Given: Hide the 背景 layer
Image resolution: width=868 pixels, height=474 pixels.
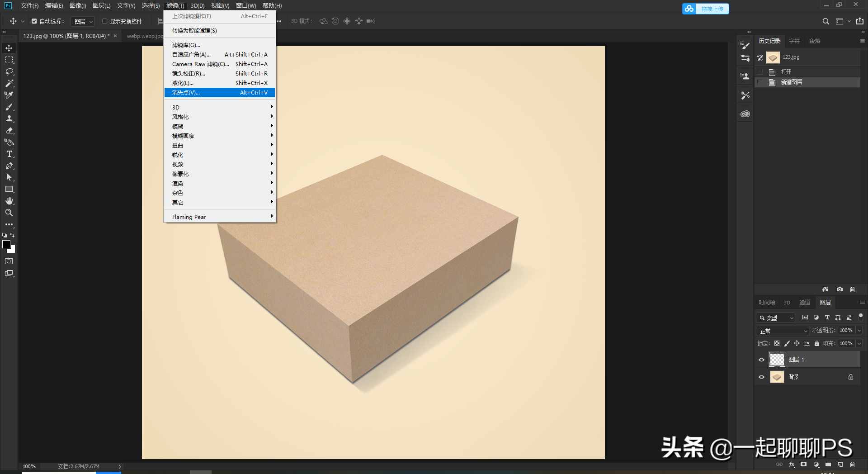Looking at the screenshot, I should coord(761,377).
